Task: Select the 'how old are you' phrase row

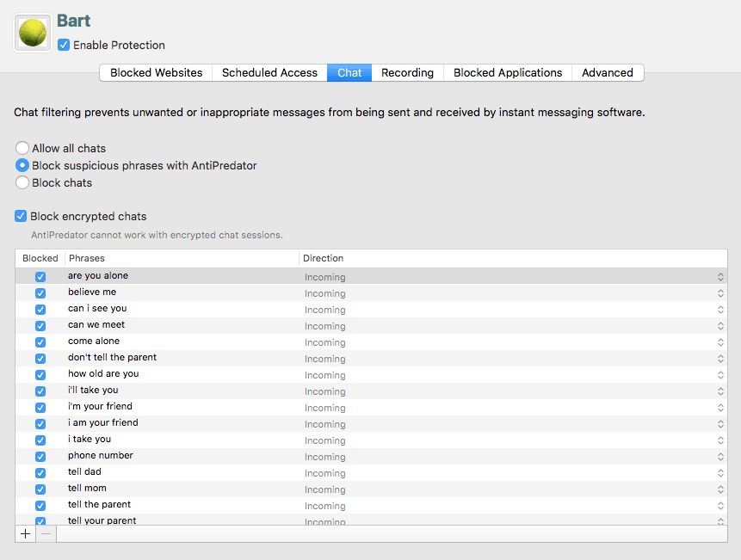Action: pos(103,374)
